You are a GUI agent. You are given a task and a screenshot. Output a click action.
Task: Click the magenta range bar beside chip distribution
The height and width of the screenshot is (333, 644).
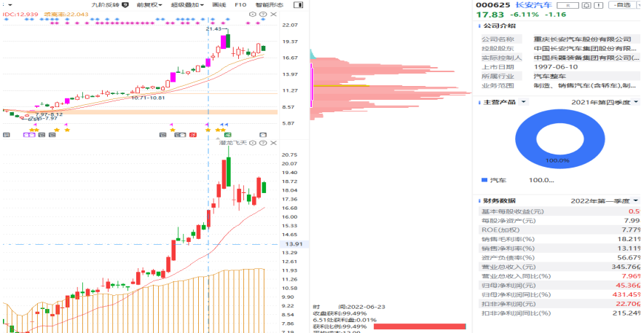[312, 85]
